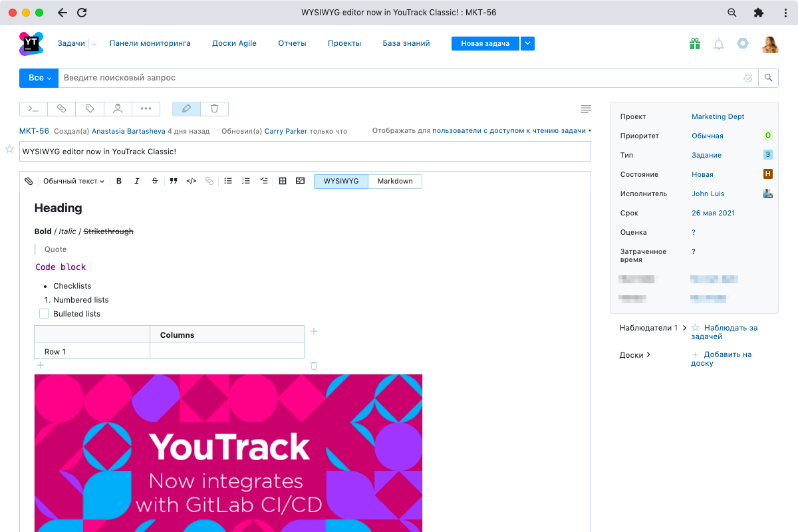The height and width of the screenshot is (532, 798).
Task: Go to Доски Agile
Action: click(234, 43)
